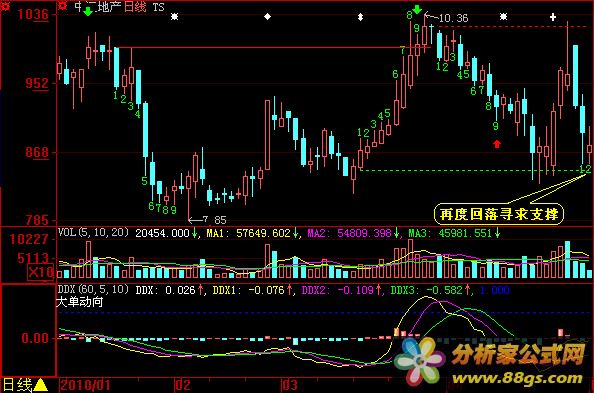Viewport: 594px width, 393px height.
Task: Select the white plus marker at the top right
Action: click(553, 17)
